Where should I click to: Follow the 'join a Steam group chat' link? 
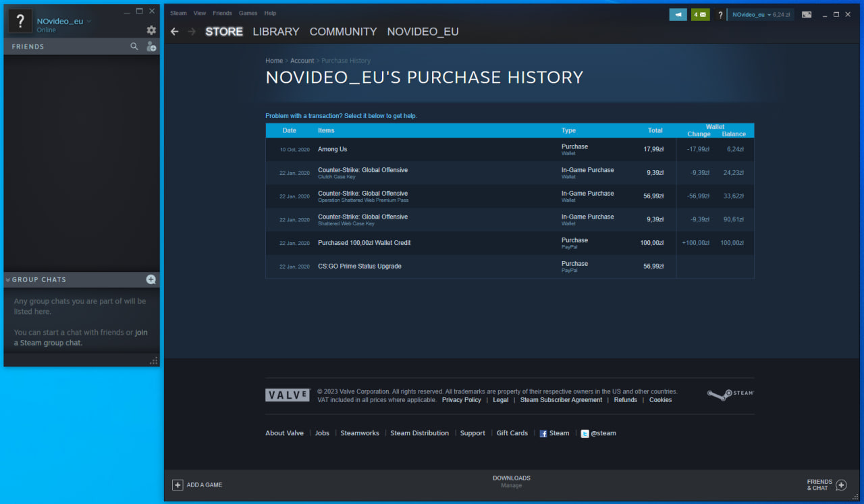click(80, 337)
